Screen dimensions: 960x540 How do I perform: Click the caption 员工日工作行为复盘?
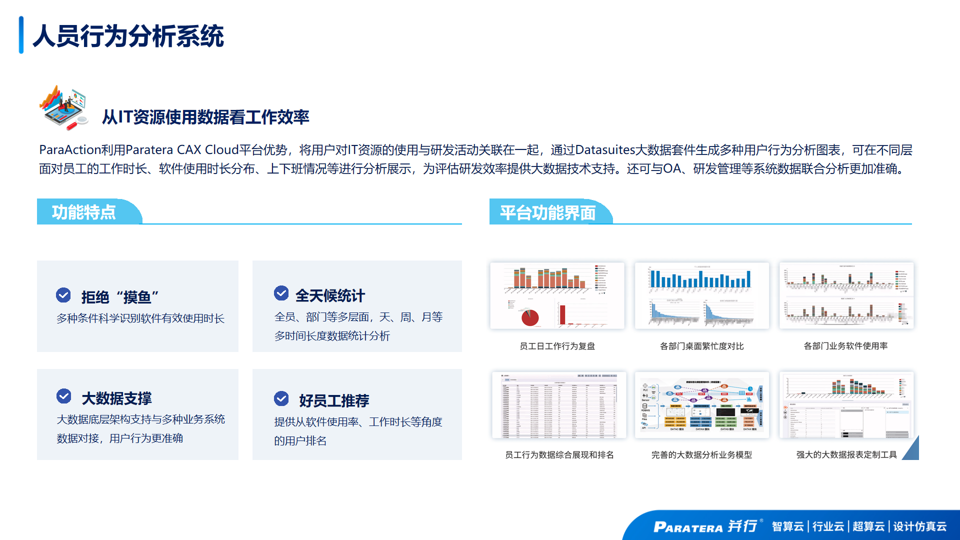(557, 346)
